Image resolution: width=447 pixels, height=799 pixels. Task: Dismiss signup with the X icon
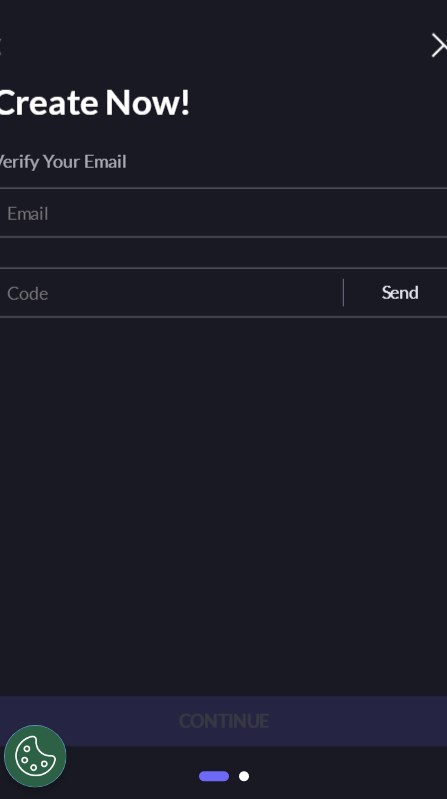coord(439,46)
